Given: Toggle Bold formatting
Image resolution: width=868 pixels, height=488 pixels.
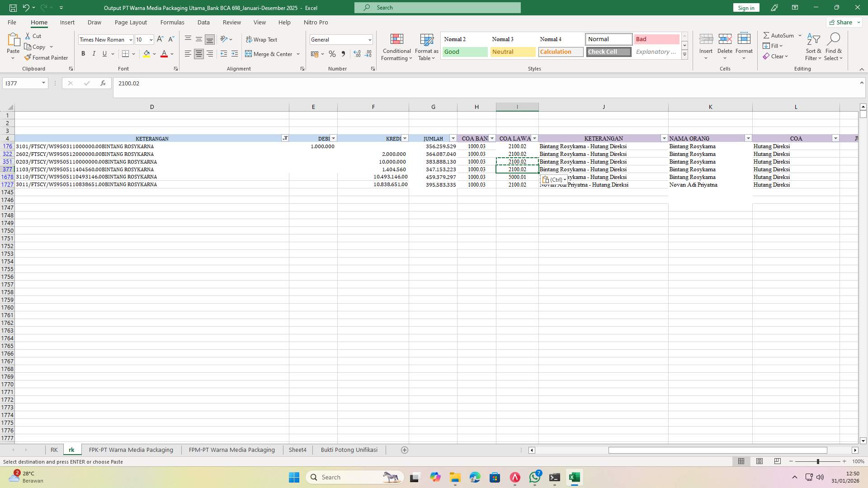Looking at the screenshot, I should (x=83, y=54).
